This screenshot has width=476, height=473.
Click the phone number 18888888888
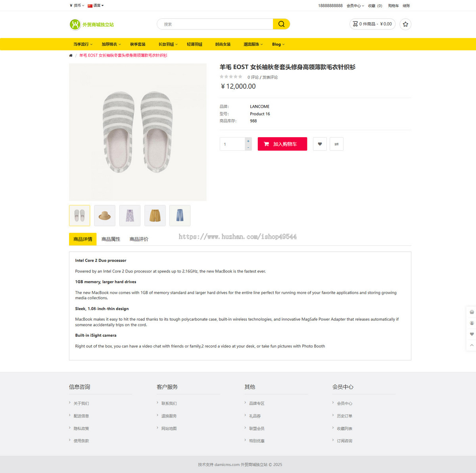point(330,6)
